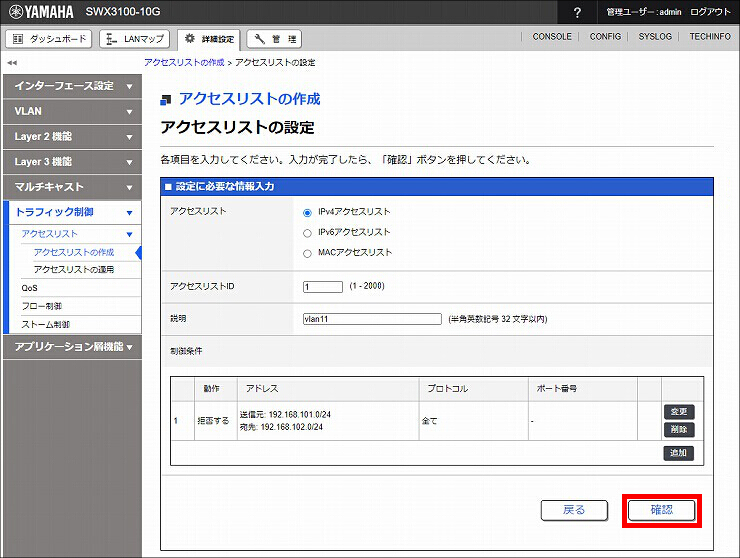
Task: Click the YAMAHA logo
Action: click(42, 12)
